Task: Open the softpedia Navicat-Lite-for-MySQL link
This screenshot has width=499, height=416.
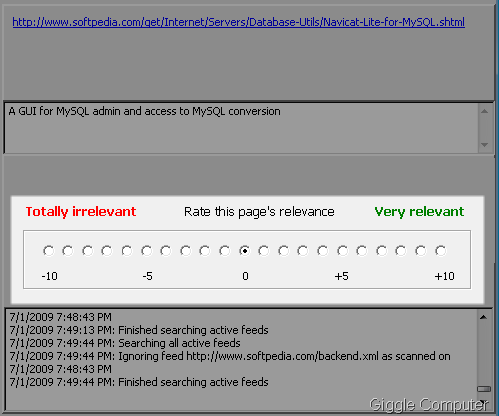Action: click(x=239, y=22)
